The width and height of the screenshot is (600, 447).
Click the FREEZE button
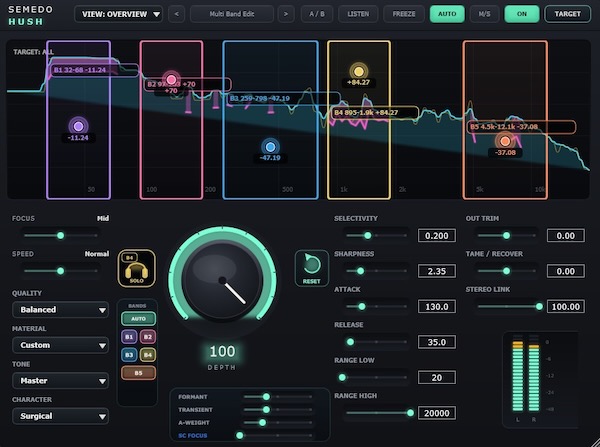coord(404,14)
